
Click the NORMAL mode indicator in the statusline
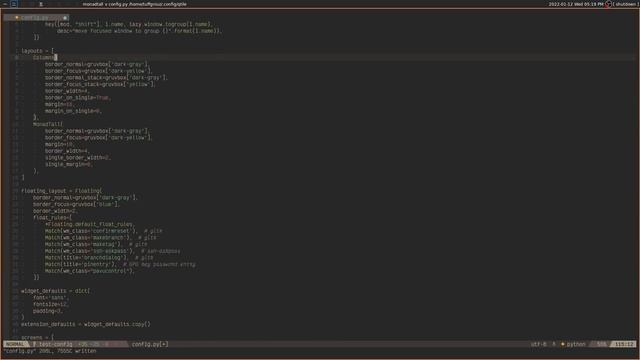[x=15, y=344]
